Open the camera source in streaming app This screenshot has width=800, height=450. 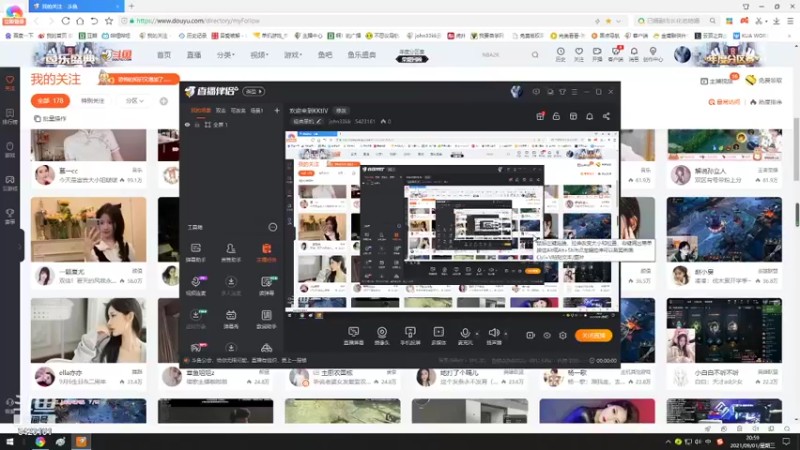[382, 336]
